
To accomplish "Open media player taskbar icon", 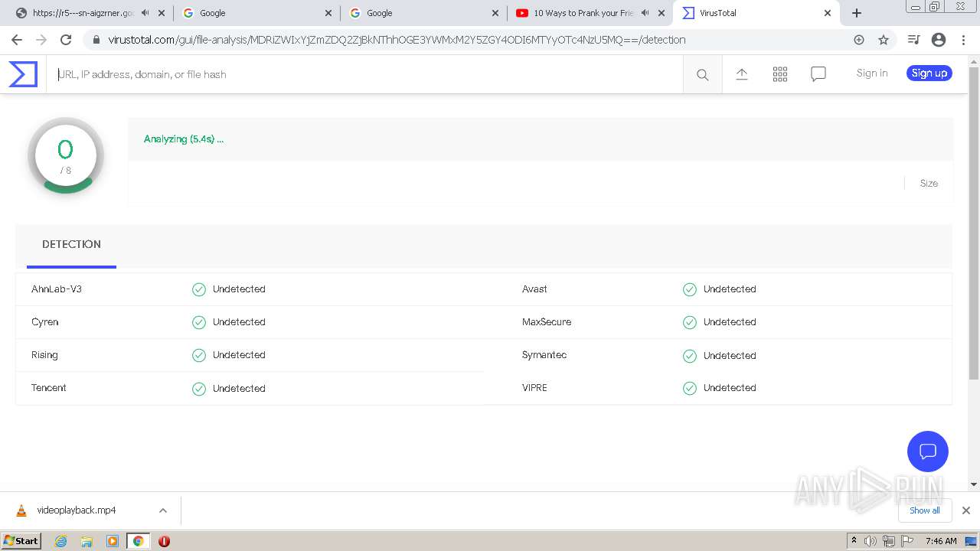I will pyautogui.click(x=113, y=541).
